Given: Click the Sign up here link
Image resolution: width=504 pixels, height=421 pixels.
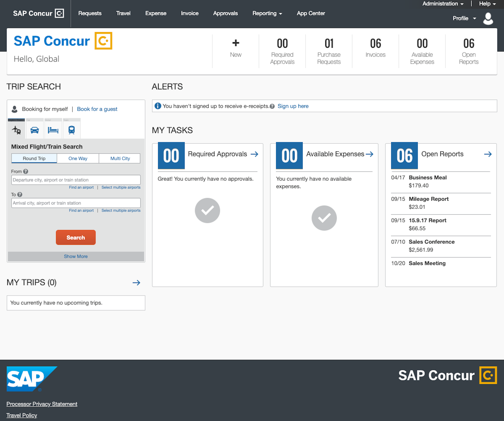Looking at the screenshot, I should [x=293, y=106].
